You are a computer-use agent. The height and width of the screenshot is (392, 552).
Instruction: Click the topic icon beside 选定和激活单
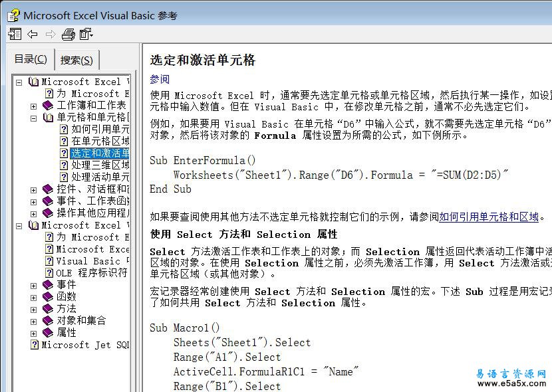tap(64, 153)
